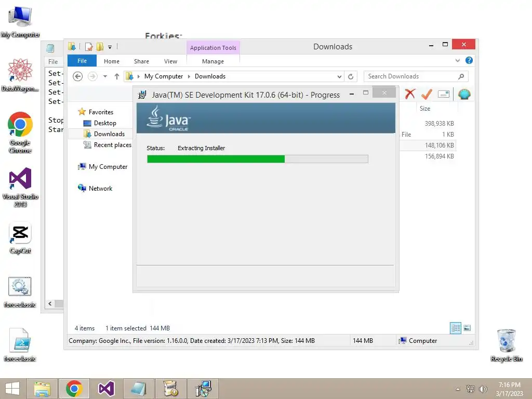Select the selected 148,106 KB file row
Image resolution: width=532 pixels, height=399 pixels.
428,145
